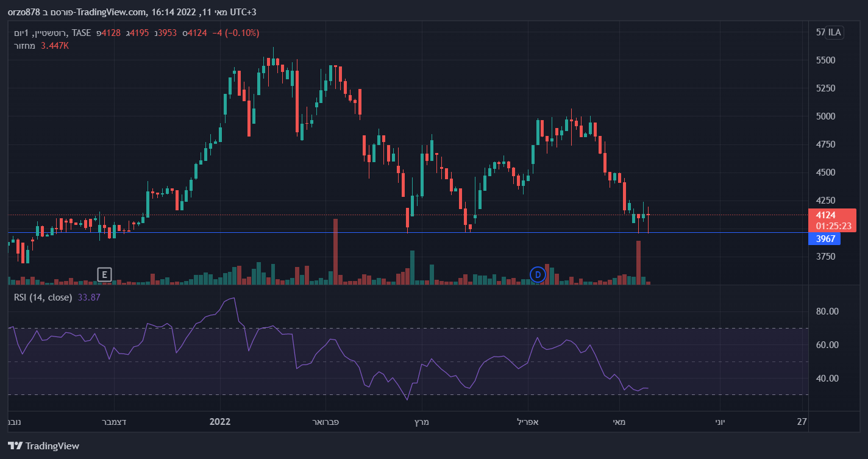Select the RSI value 33.87
The height and width of the screenshot is (459, 868).
pos(89,297)
